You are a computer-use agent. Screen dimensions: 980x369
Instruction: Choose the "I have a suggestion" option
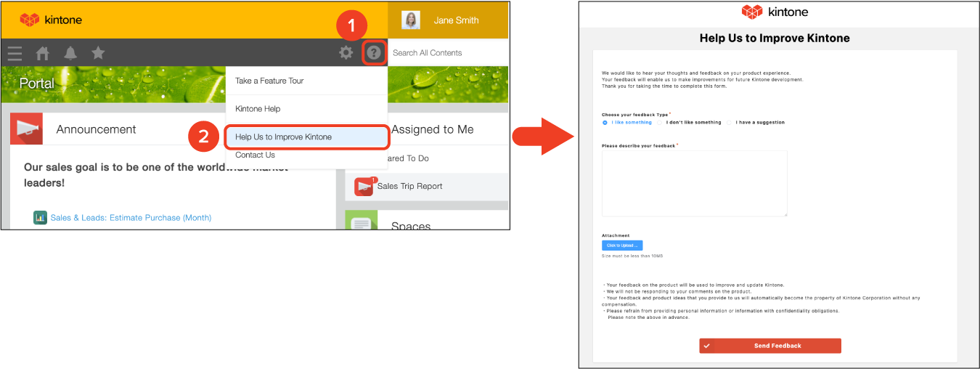[x=730, y=123]
